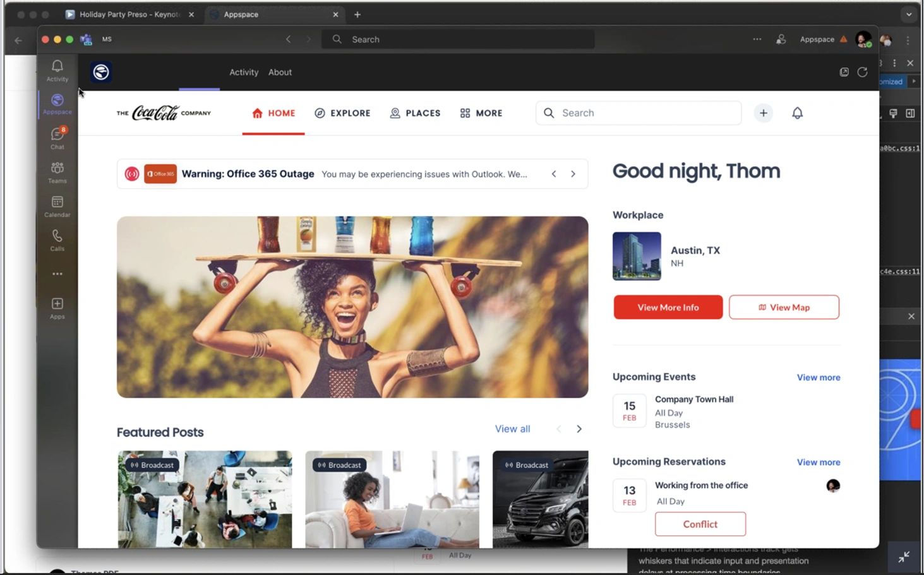The height and width of the screenshot is (575, 924).
Task: Open Activity in the Teams sidebar
Action: coord(57,70)
